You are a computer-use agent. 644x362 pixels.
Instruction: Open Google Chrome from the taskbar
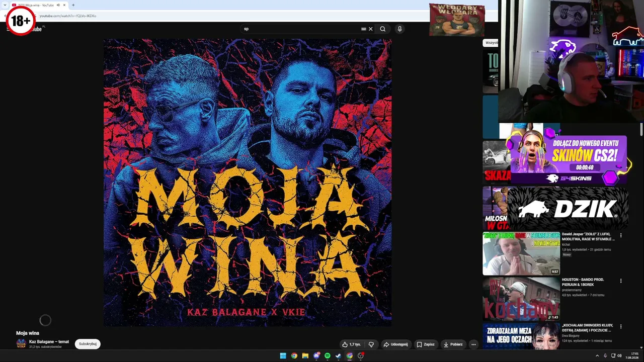(x=294, y=356)
